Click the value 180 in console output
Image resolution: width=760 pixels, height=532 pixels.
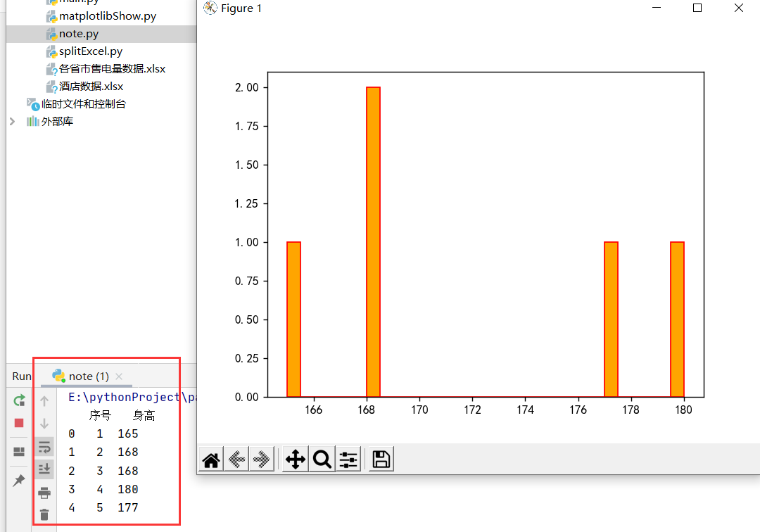(128, 489)
